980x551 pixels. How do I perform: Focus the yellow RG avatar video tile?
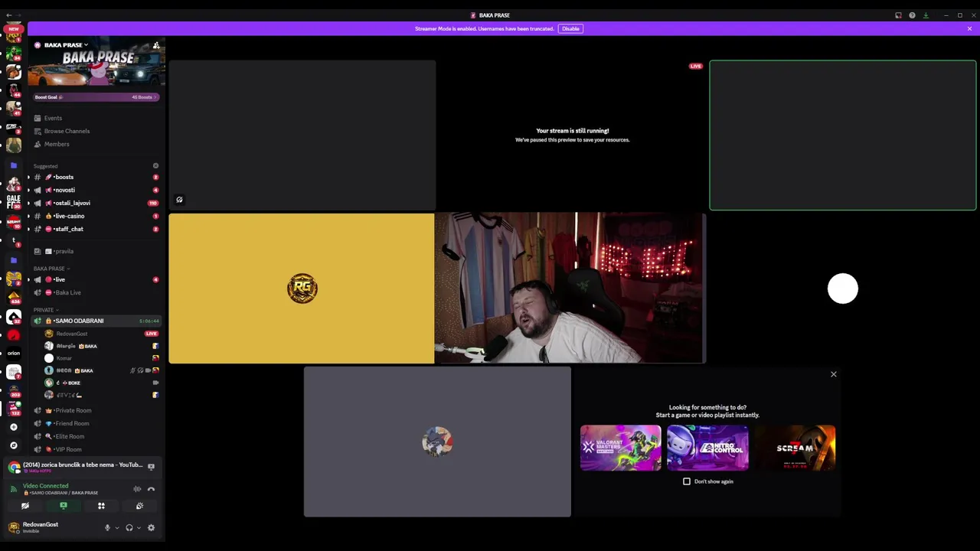point(302,288)
